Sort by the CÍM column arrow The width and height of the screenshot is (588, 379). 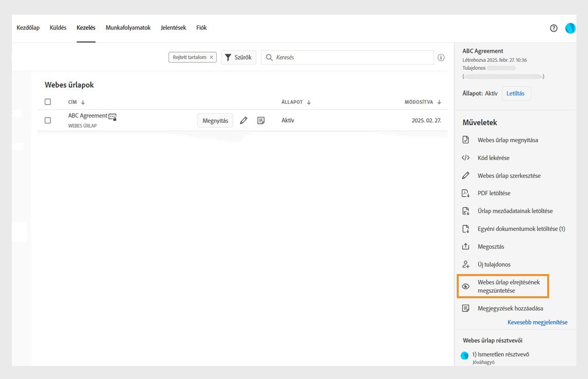83,102
